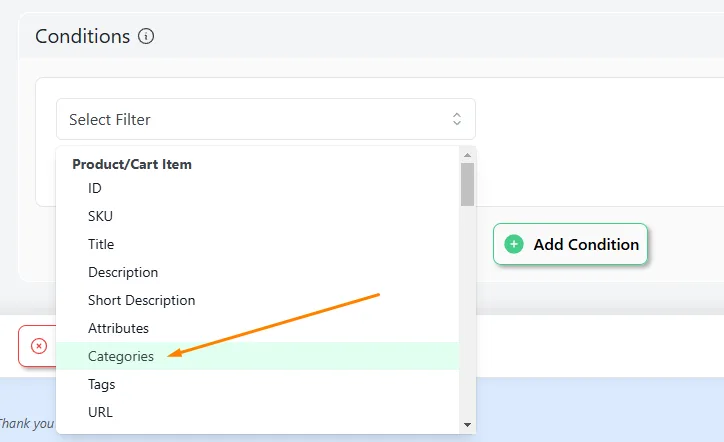
Task: Choose URL from the filter list
Action: 257,412
